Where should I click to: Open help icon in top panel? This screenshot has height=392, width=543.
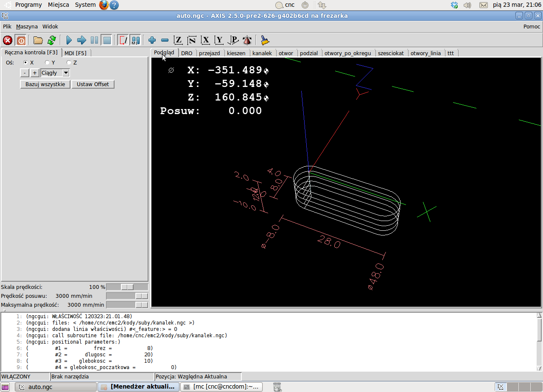[114, 5]
